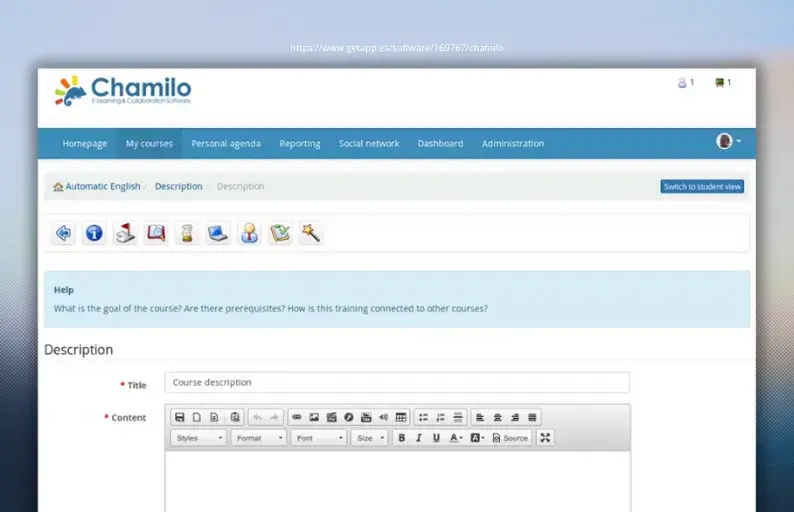The image size is (794, 512).
Task: Toggle the bulleted list icon
Action: coord(423,417)
